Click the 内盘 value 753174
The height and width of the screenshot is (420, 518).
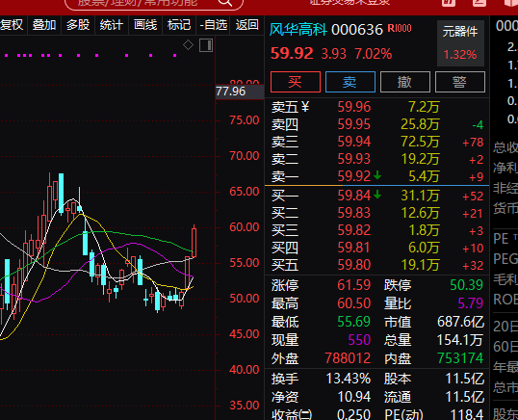pyautogui.click(x=460, y=358)
